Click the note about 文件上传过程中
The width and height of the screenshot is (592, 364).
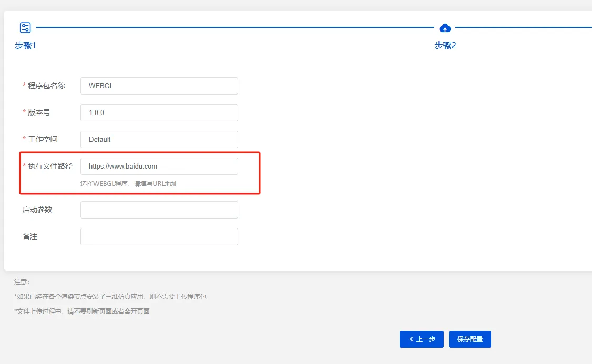(x=82, y=311)
